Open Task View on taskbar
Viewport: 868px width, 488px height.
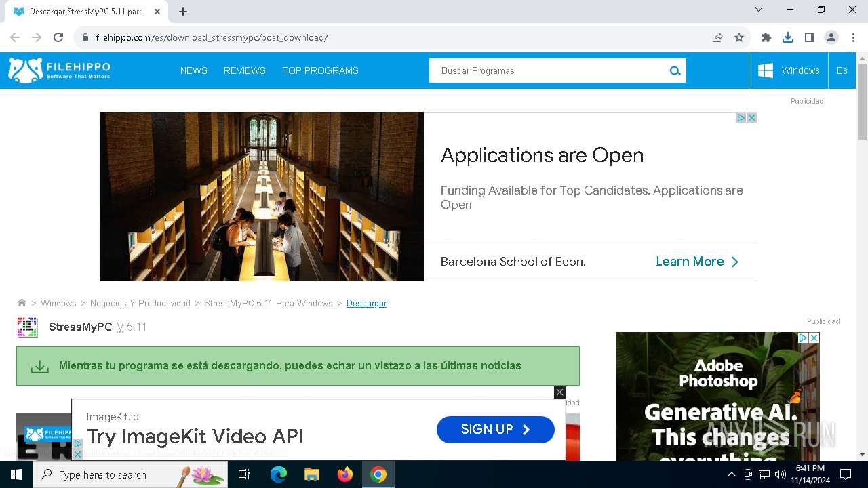244,474
